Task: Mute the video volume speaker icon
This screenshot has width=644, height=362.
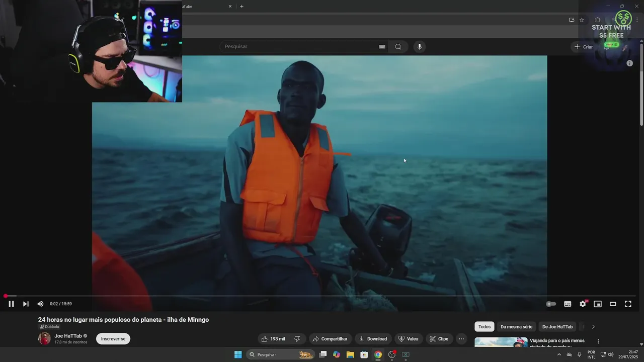Action: (x=40, y=304)
